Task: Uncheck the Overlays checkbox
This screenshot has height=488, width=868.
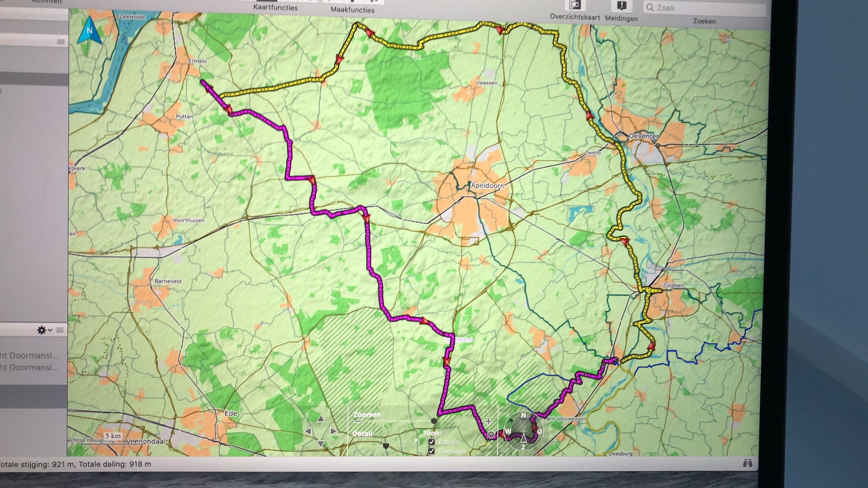Action: 431,451
